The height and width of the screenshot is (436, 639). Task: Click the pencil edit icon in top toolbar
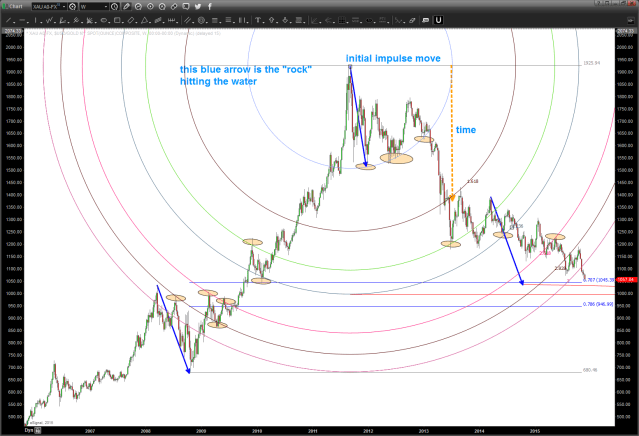[x=126, y=7]
